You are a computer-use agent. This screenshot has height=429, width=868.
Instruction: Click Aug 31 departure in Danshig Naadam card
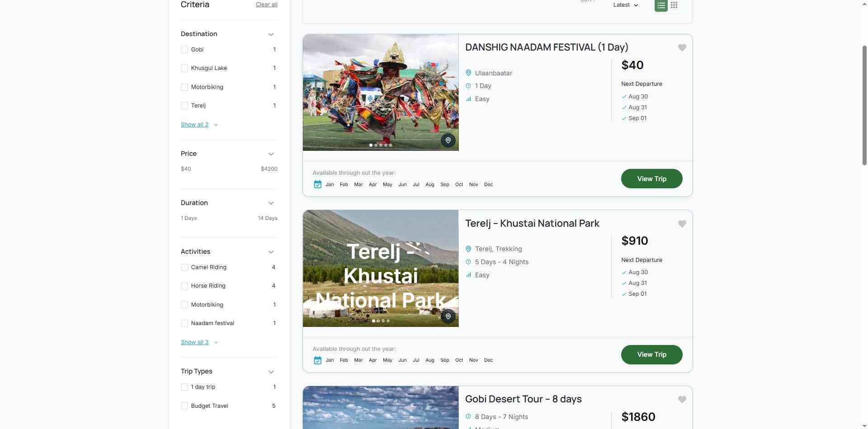tap(637, 107)
